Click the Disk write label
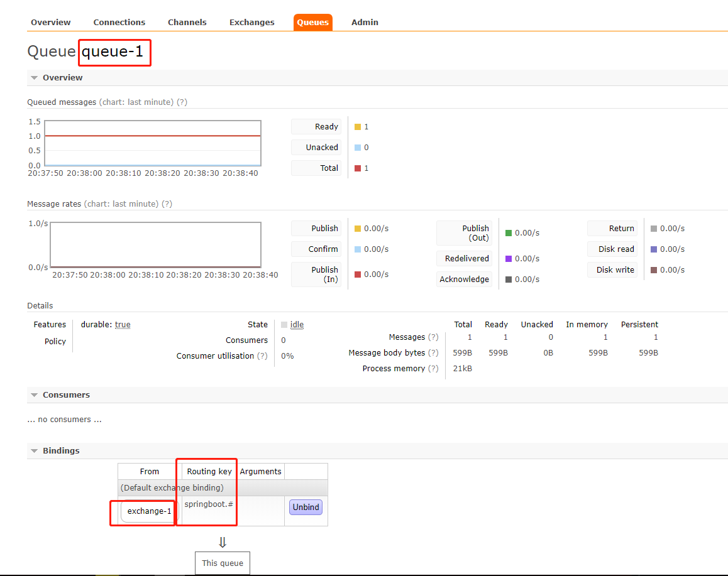The height and width of the screenshot is (576, 728). point(612,270)
